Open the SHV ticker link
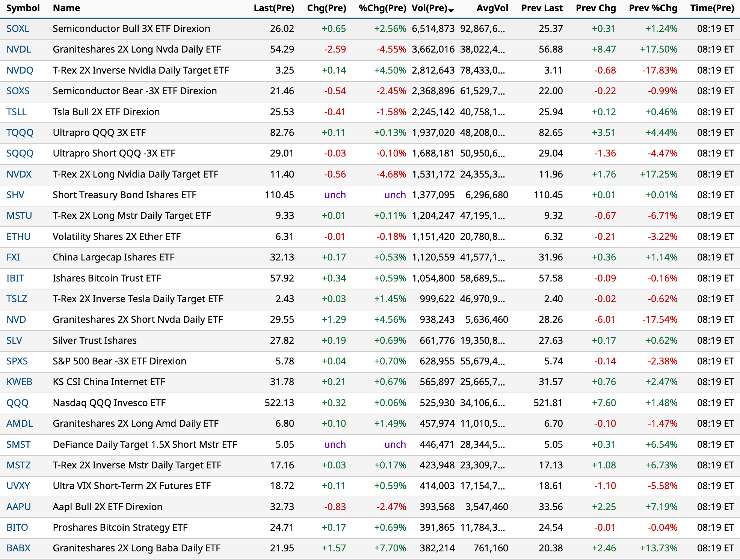The width and height of the screenshot is (740, 560). click(x=15, y=195)
